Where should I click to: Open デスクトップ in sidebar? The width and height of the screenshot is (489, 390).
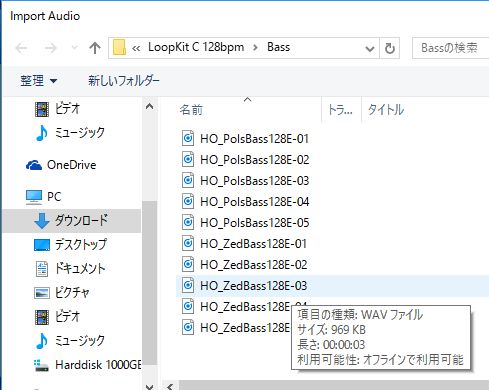[70, 245]
